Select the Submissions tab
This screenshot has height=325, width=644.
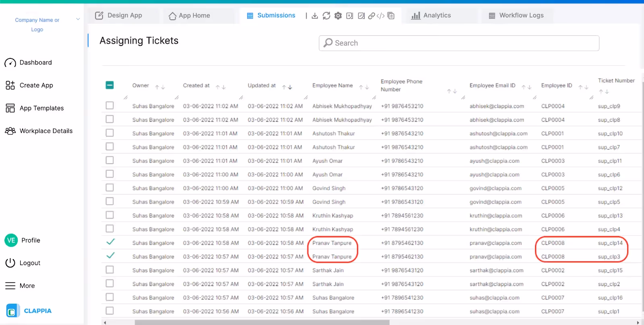[x=271, y=15]
